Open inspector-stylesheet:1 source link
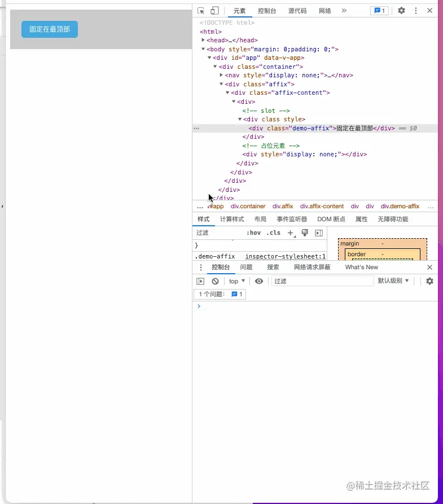The height and width of the screenshot is (504, 443). (x=286, y=256)
